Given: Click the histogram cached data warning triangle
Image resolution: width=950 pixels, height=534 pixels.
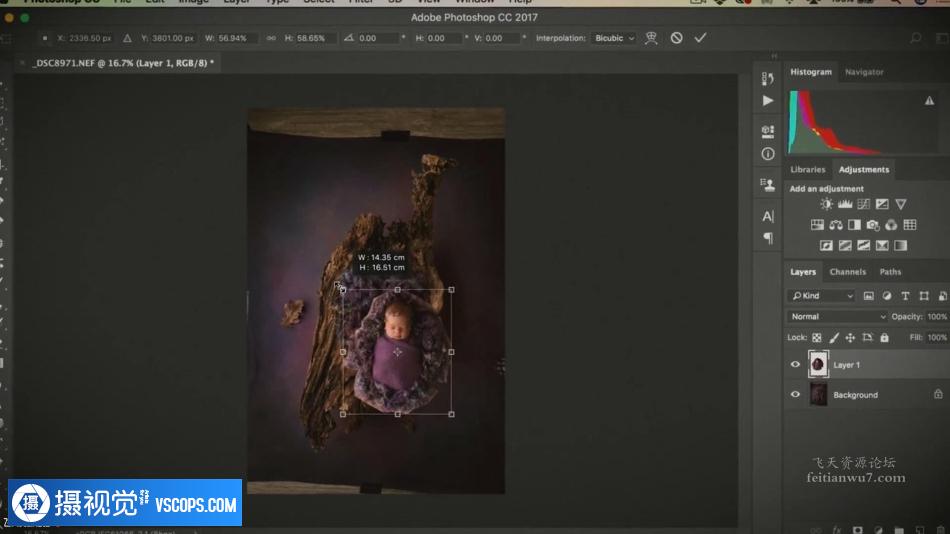Looking at the screenshot, I should coord(929,101).
